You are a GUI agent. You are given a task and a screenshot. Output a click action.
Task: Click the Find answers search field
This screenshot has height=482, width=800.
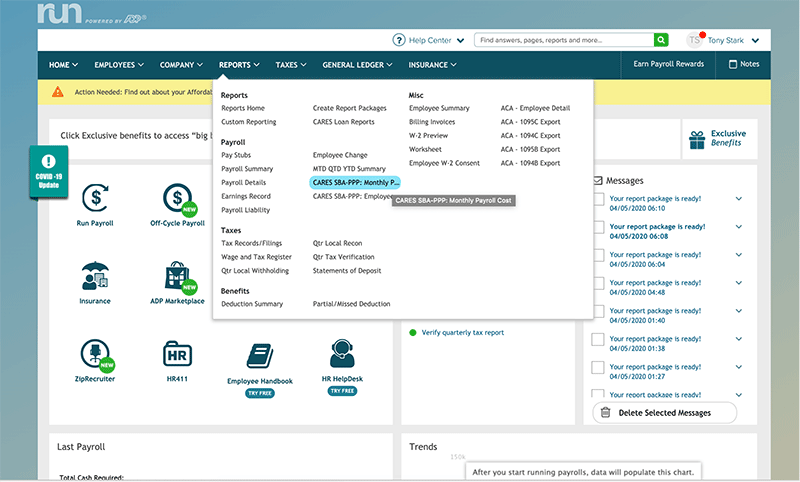pos(564,40)
